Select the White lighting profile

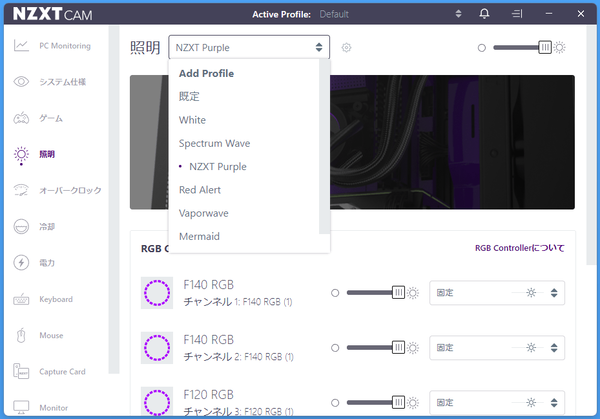(x=192, y=120)
